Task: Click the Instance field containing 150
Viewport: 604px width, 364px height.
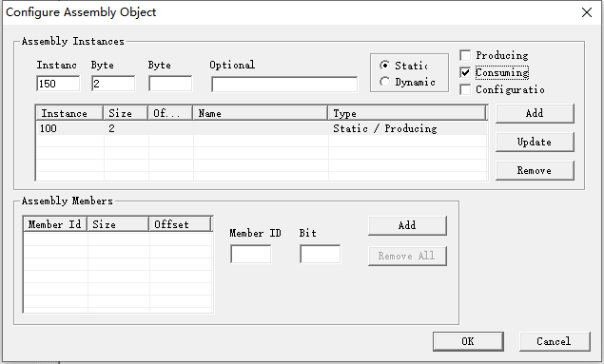Action: [58, 84]
